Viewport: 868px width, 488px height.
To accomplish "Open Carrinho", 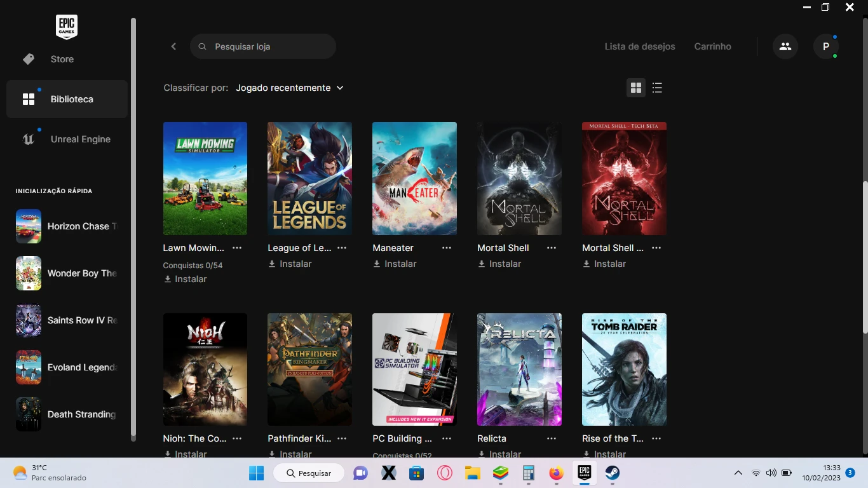I will pos(712,46).
